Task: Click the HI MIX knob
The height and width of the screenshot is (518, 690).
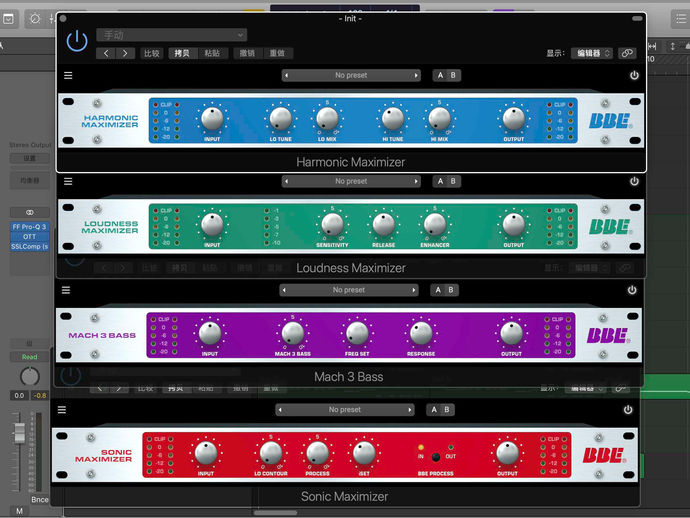Action: pos(440,119)
